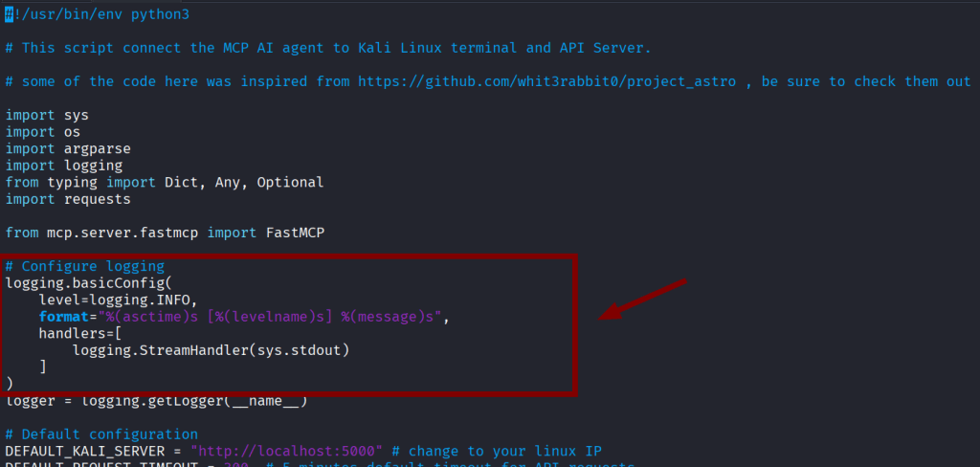This screenshot has width=980, height=467.
Task: Click the "# Default configuration" comment
Action: click(101, 434)
